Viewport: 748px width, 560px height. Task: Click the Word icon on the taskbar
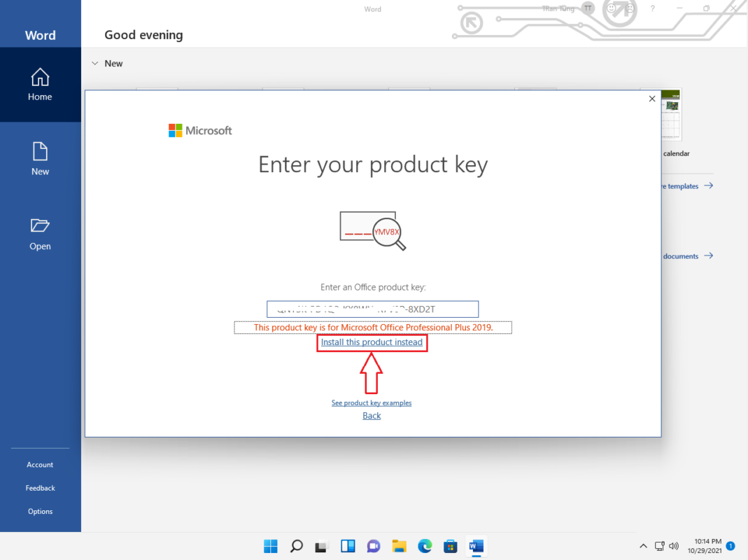coord(477,546)
